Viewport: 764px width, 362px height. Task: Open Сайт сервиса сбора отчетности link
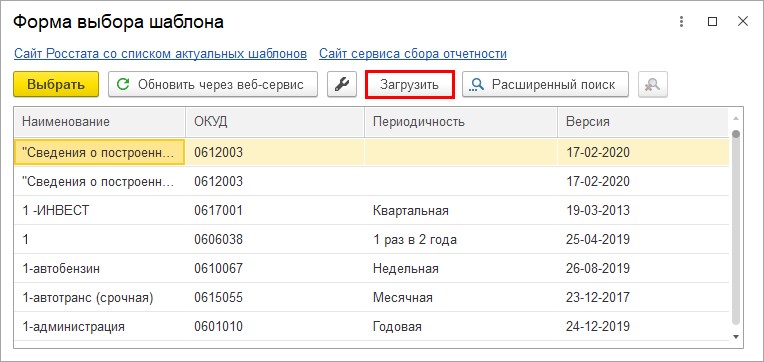[413, 54]
